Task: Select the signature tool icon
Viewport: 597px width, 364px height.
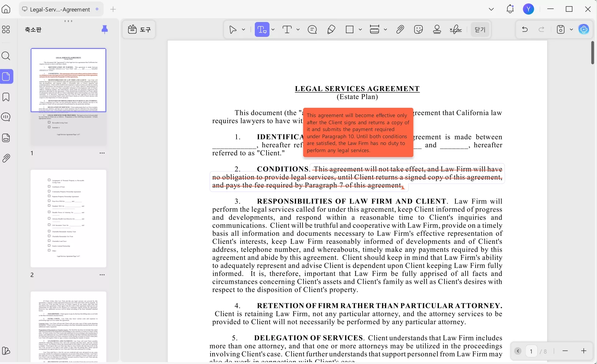Action: tap(456, 29)
